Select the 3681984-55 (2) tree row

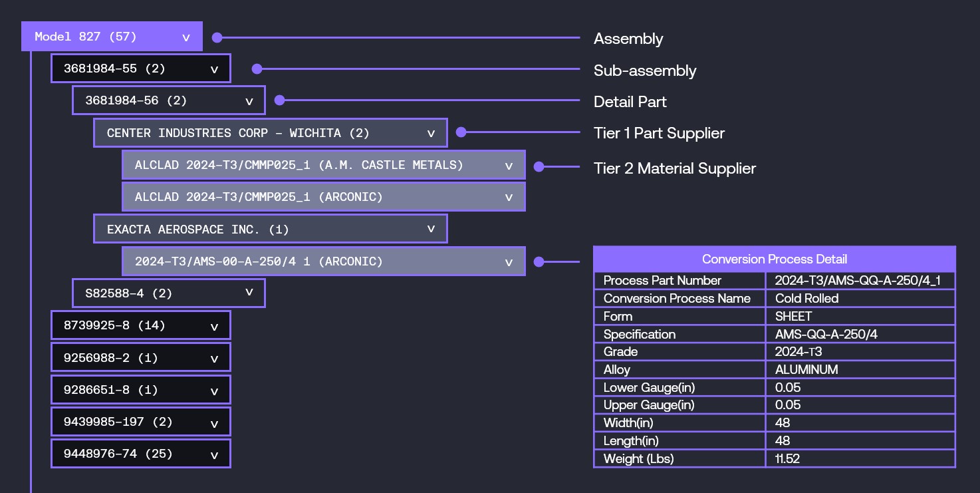pyautogui.click(x=141, y=69)
